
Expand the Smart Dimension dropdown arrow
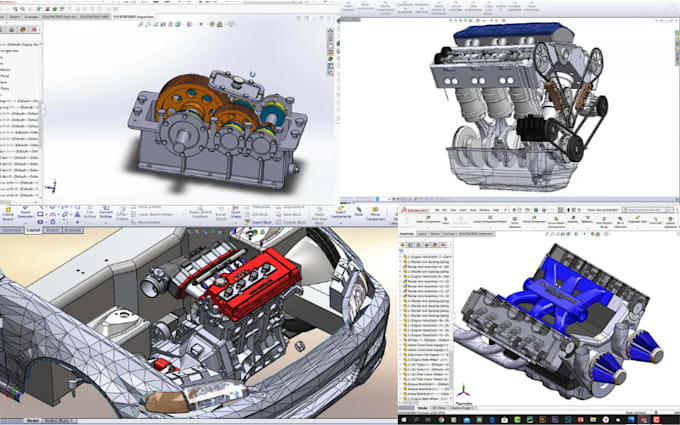click(26, 223)
